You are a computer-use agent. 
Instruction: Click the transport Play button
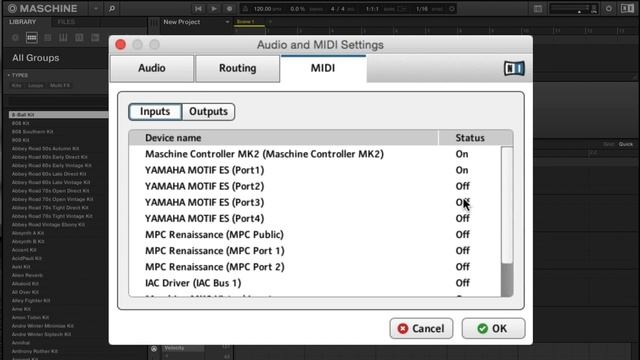(x=213, y=9)
